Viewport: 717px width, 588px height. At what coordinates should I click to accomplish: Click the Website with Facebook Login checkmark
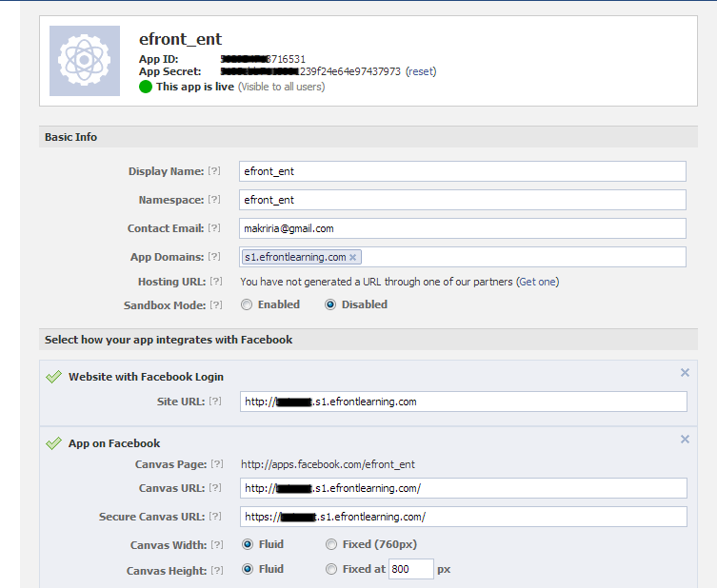(53, 377)
